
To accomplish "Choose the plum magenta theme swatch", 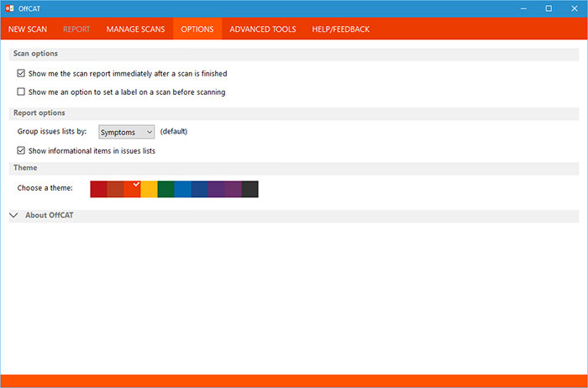I will coord(234,189).
